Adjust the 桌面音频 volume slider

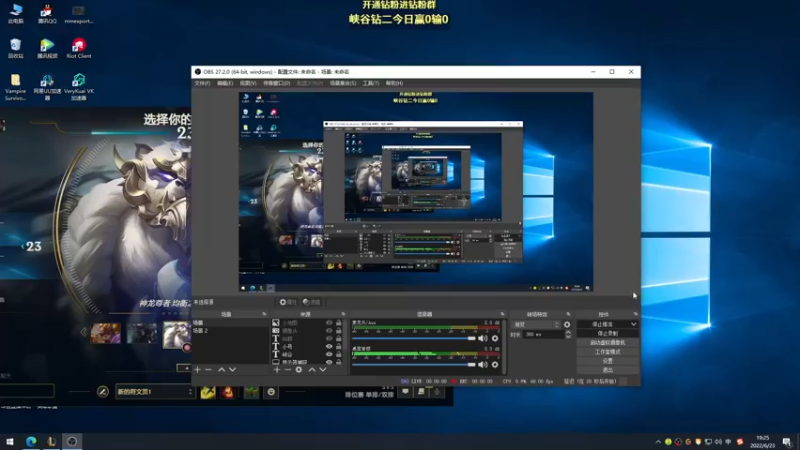pyautogui.click(x=413, y=364)
